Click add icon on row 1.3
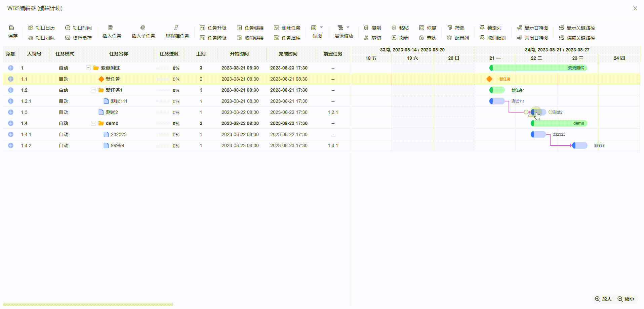The width and height of the screenshot is (644, 309). [11, 112]
